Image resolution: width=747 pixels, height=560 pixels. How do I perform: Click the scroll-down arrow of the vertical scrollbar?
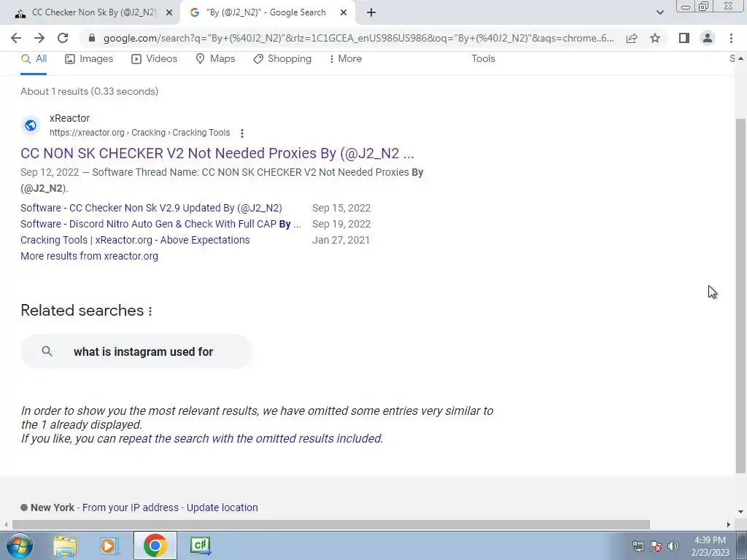(x=740, y=512)
